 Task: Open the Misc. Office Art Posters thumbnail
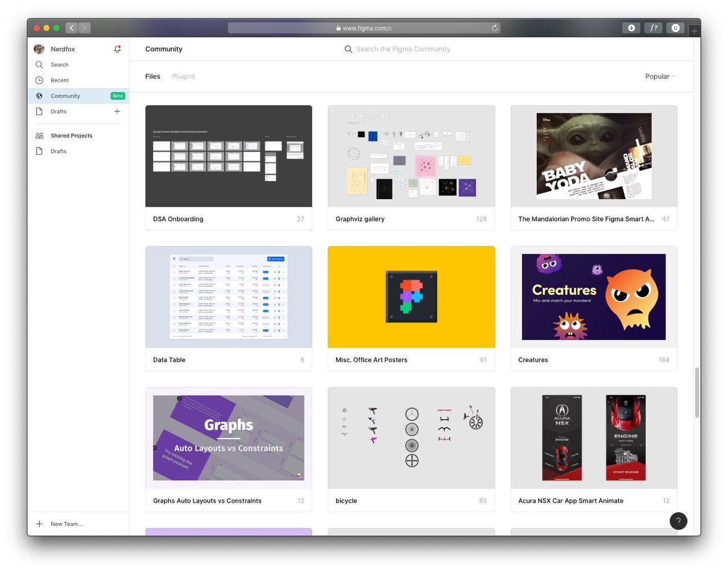(x=411, y=297)
